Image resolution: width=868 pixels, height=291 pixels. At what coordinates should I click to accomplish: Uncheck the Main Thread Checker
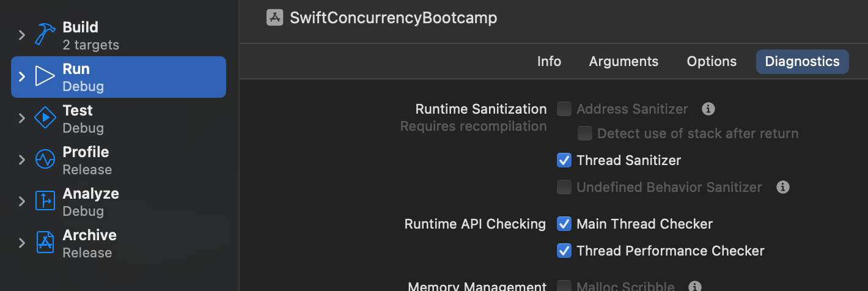click(x=564, y=224)
